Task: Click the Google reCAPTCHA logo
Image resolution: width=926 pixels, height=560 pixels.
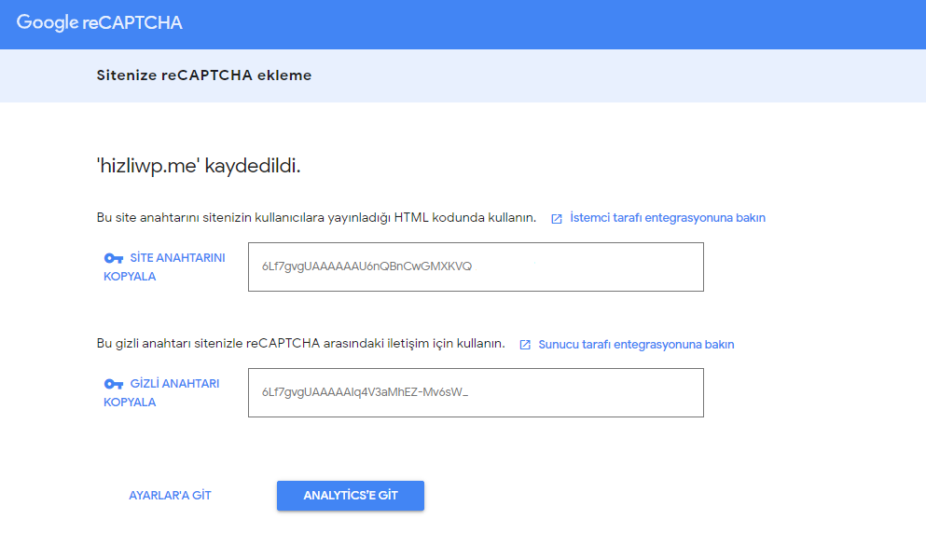Action: coord(99,22)
